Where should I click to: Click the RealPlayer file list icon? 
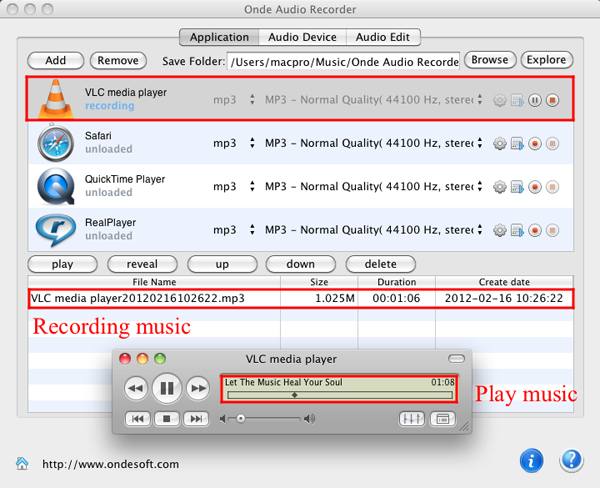tap(518, 229)
